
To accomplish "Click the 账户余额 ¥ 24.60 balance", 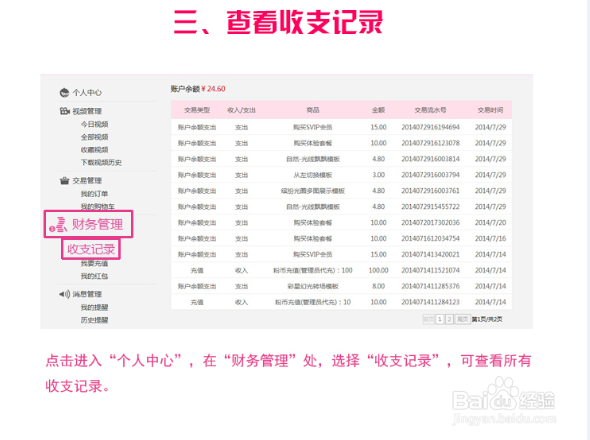I will pos(198,89).
